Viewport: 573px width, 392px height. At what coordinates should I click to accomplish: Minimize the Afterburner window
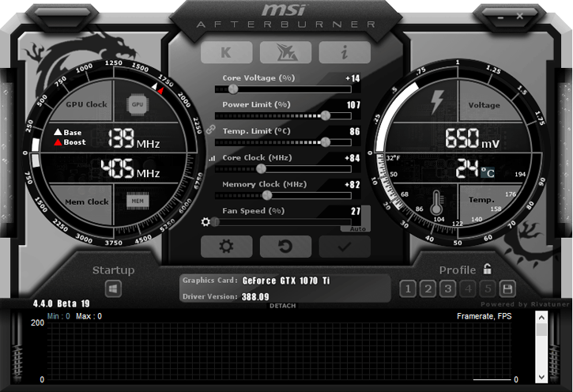point(500,17)
